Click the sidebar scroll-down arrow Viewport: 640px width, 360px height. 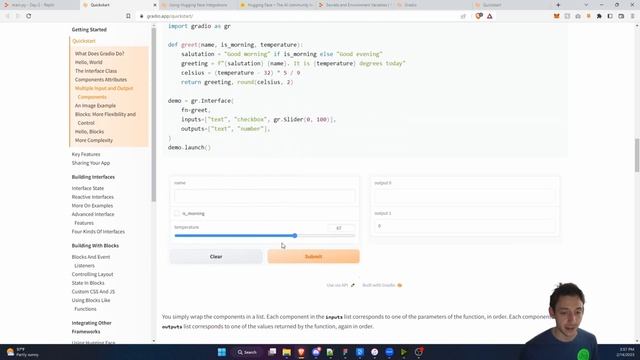(154, 341)
